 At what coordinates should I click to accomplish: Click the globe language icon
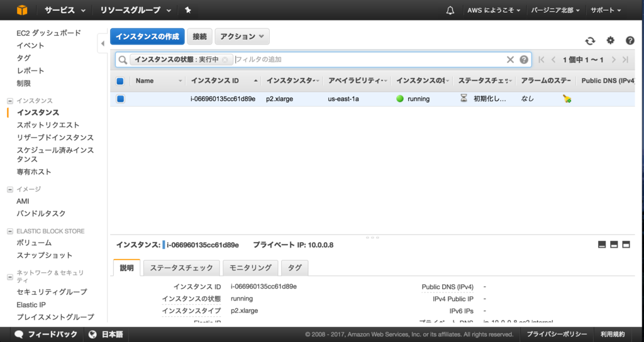tap(92, 334)
